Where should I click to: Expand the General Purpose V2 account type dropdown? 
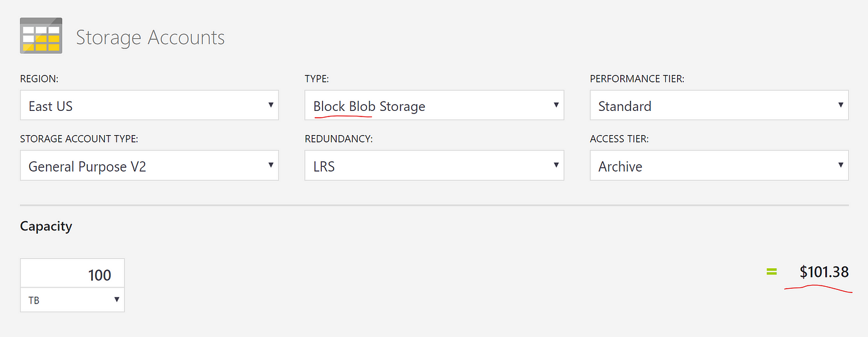click(149, 165)
